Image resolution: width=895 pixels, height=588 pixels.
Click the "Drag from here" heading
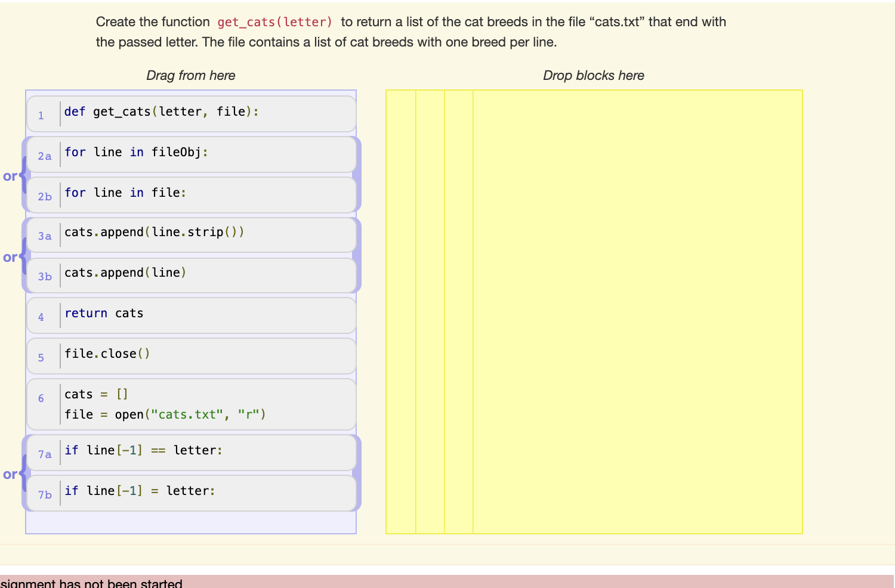point(190,75)
